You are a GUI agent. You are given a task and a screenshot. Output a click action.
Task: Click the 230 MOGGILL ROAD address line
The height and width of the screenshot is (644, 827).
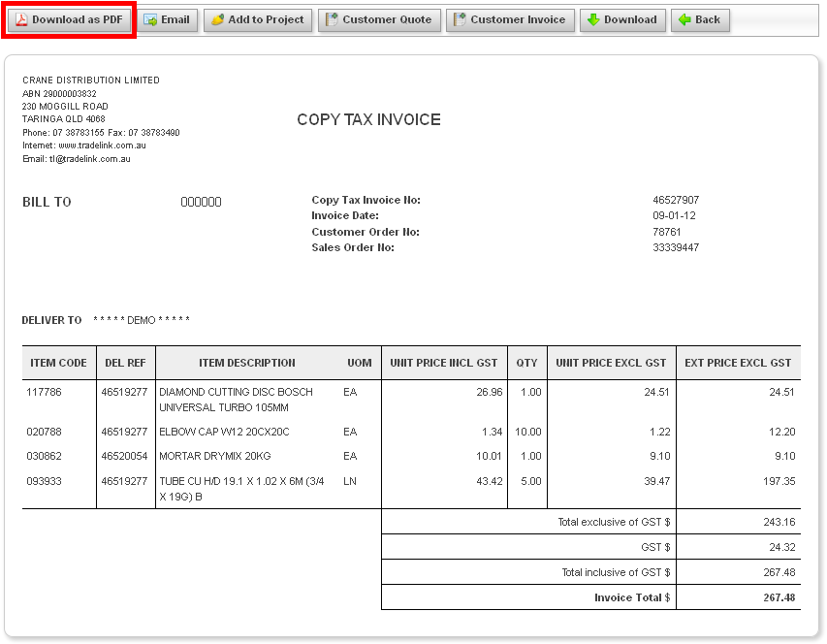[x=65, y=106]
